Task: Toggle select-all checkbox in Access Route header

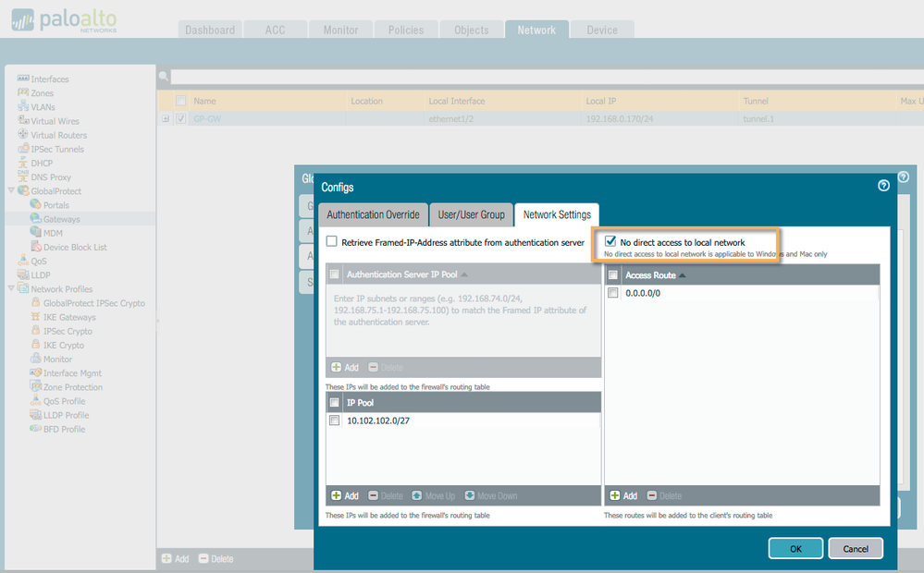Action: click(613, 275)
